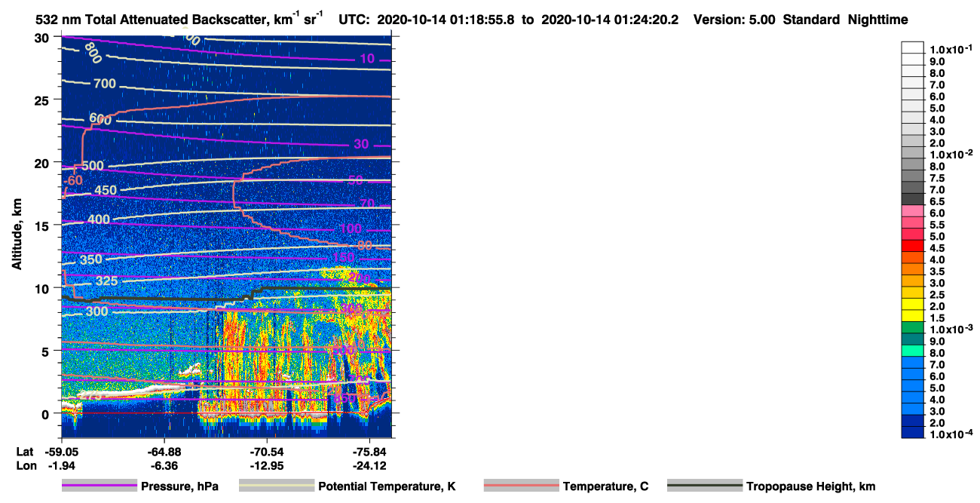Click longitude value -1.94
The image size is (980, 503).
tap(61, 465)
